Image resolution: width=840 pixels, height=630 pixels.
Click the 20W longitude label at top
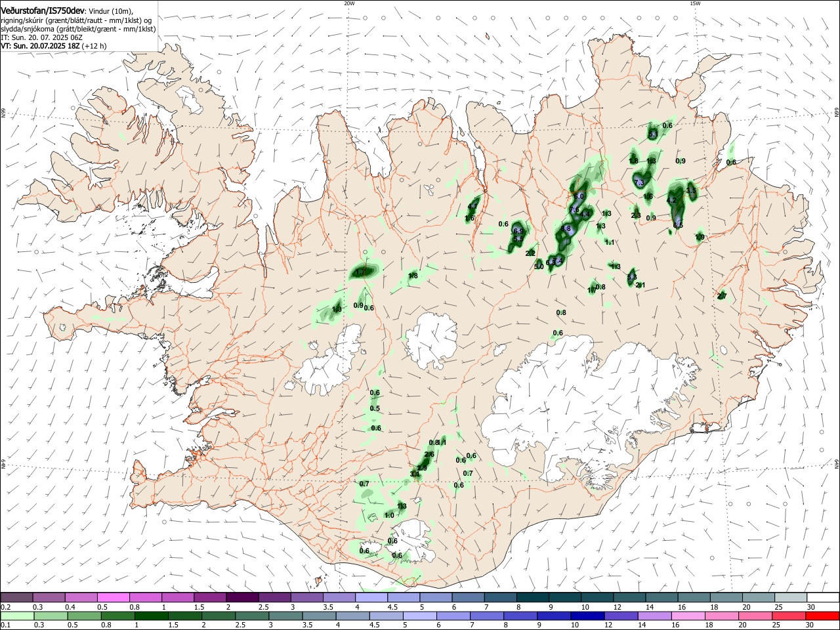349,3
